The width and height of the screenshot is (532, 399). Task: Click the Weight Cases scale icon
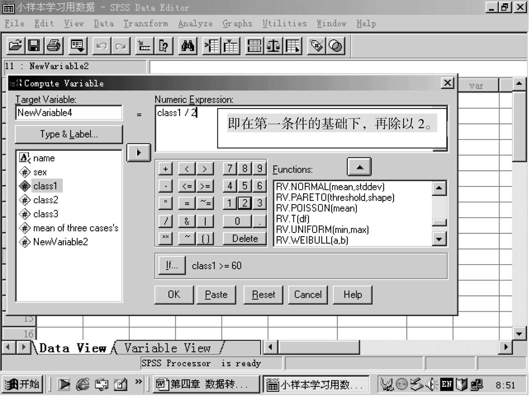coord(274,46)
